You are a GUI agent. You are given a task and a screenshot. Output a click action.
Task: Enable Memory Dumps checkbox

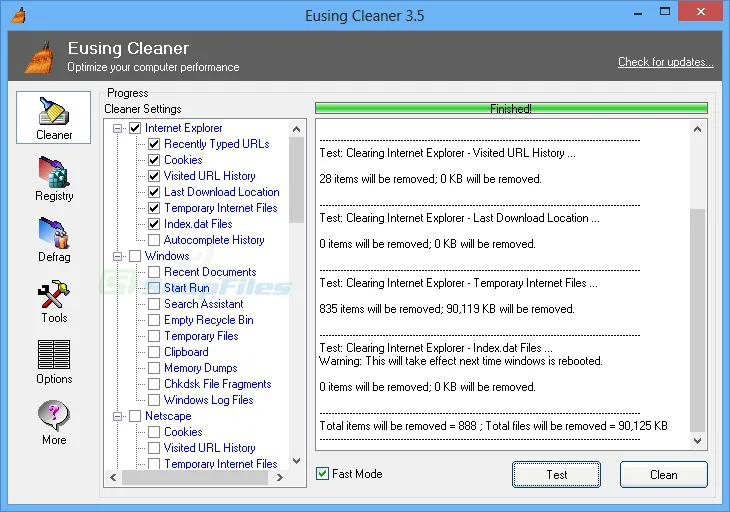coord(154,368)
